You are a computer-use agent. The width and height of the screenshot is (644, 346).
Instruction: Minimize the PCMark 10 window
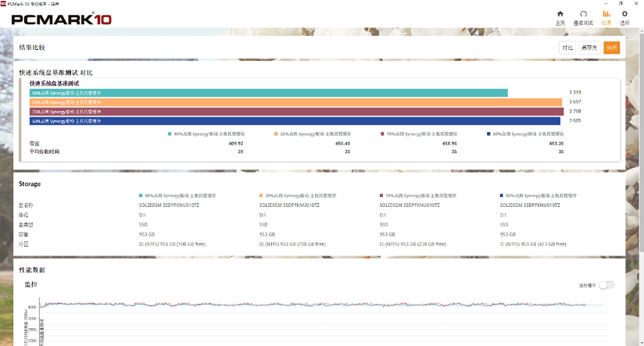[x=602, y=2]
